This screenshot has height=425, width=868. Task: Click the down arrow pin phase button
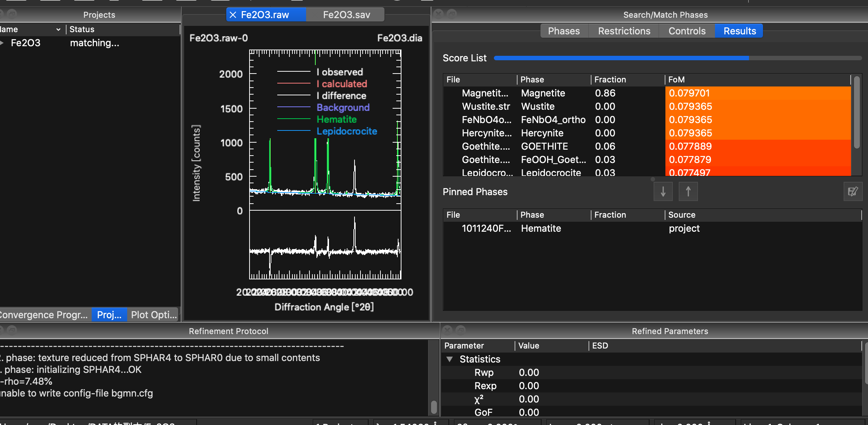[x=663, y=191]
